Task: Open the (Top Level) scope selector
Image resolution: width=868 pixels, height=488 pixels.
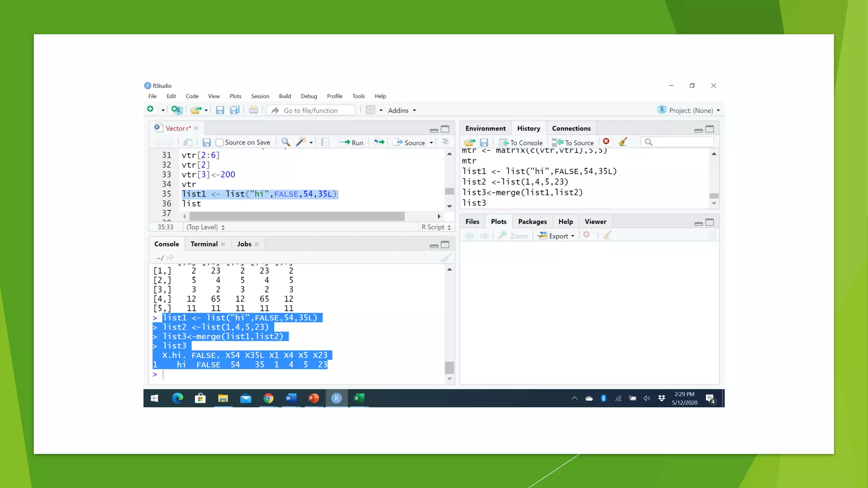Action: pyautogui.click(x=206, y=227)
